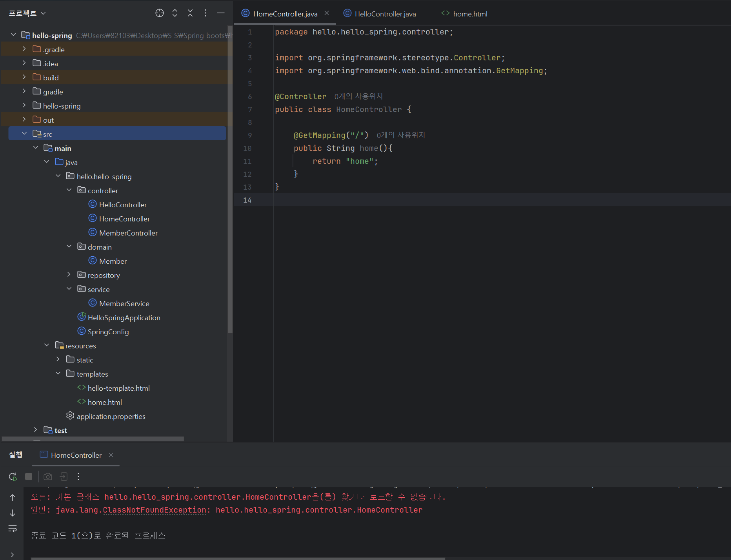Jump up the stack trace arrow

(13, 498)
